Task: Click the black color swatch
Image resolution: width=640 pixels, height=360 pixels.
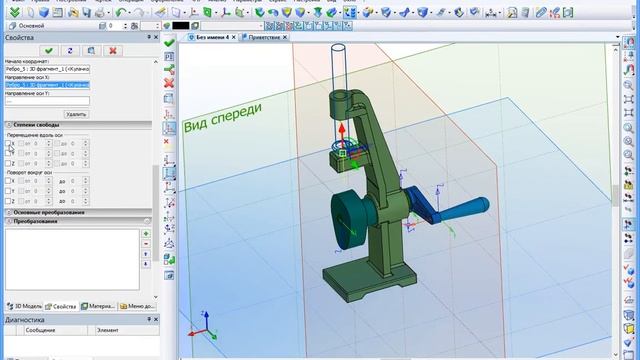Action: coord(180,26)
